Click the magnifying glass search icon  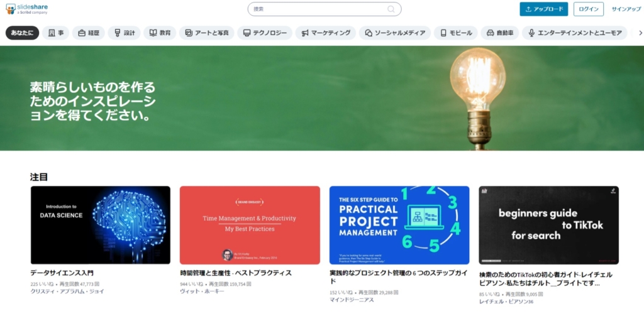391,9
